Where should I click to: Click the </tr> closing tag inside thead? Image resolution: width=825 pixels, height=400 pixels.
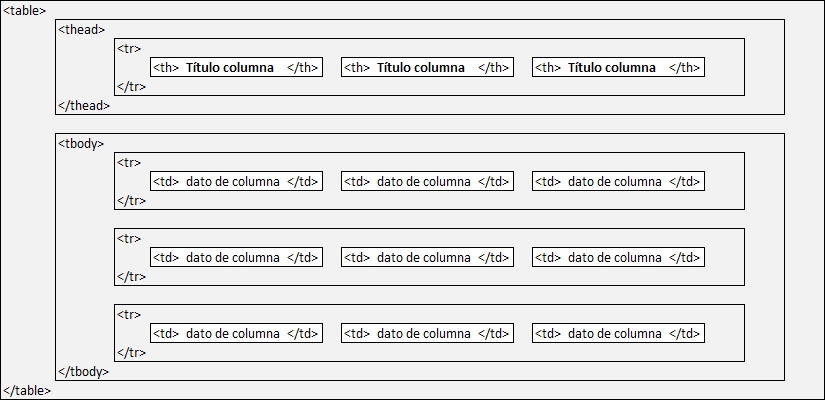click(132, 87)
